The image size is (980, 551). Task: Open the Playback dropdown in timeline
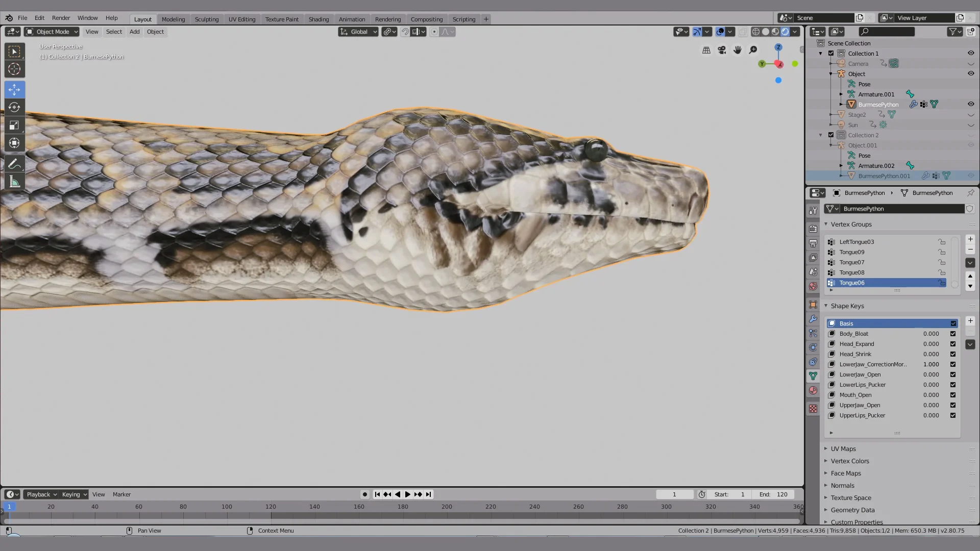[x=41, y=494]
